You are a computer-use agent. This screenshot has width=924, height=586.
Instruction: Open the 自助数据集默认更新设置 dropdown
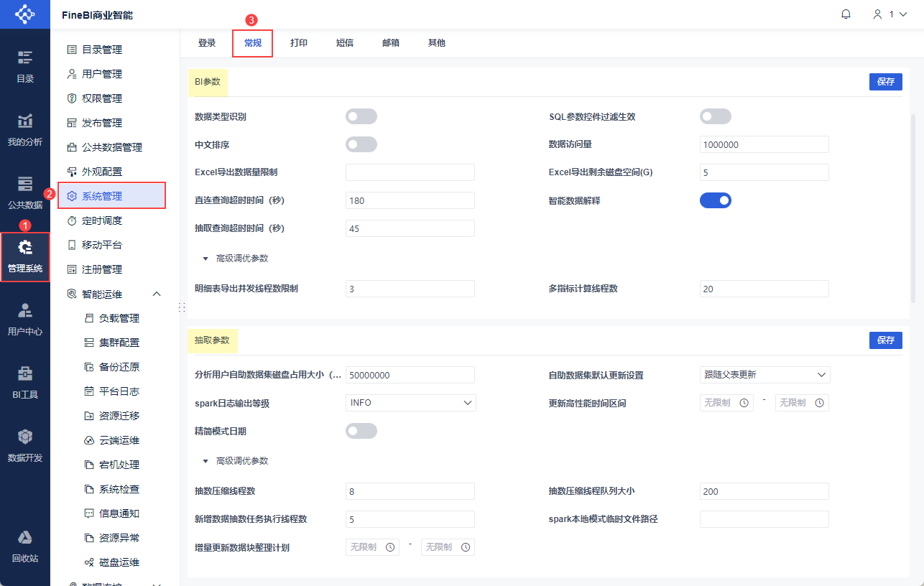pyautogui.click(x=764, y=374)
